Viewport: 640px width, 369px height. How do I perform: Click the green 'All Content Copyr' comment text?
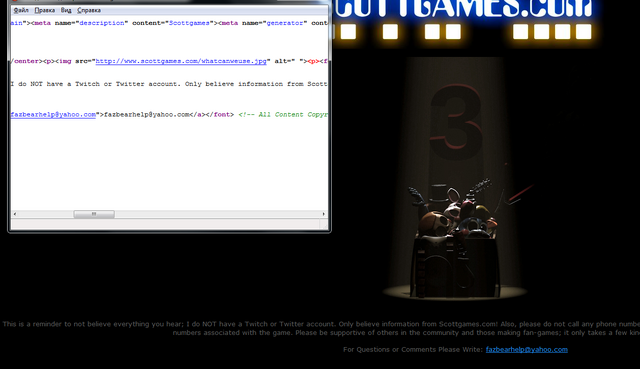[x=283, y=115]
